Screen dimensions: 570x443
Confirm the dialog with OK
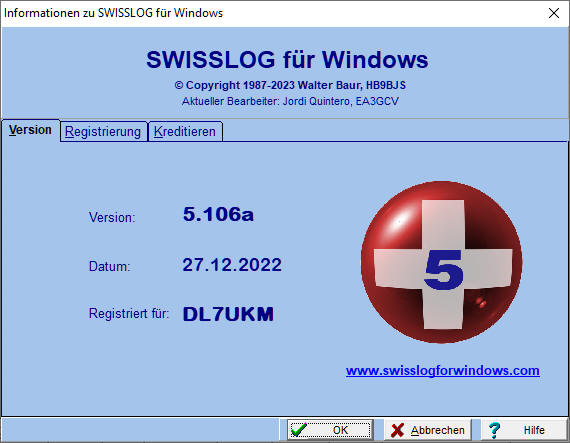click(x=330, y=430)
